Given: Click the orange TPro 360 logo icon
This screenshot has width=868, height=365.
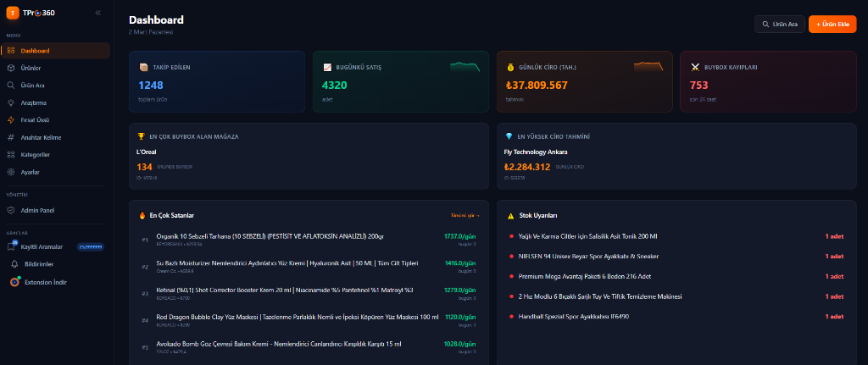Looking at the screenshot, I should (x=12, y=13).
